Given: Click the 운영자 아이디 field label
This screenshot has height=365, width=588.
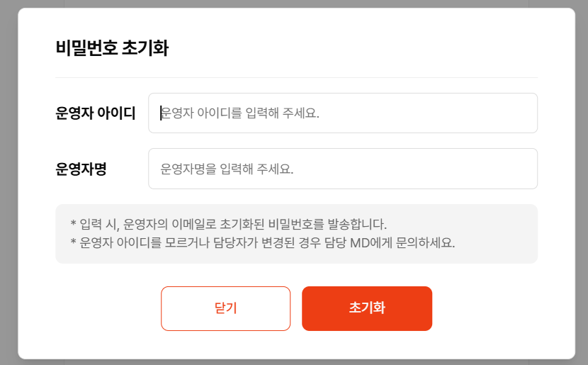Looking at the screenshot, I should (96, 113).
